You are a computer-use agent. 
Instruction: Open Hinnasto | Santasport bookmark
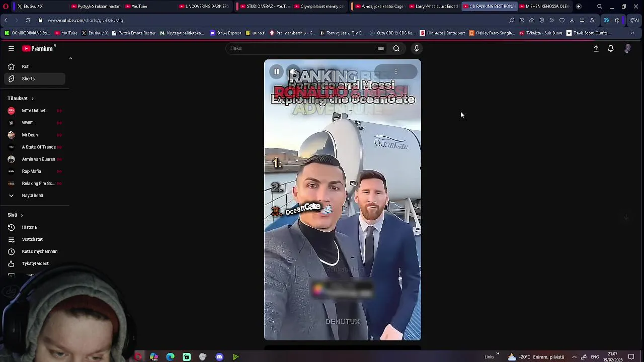click(442, 33)
